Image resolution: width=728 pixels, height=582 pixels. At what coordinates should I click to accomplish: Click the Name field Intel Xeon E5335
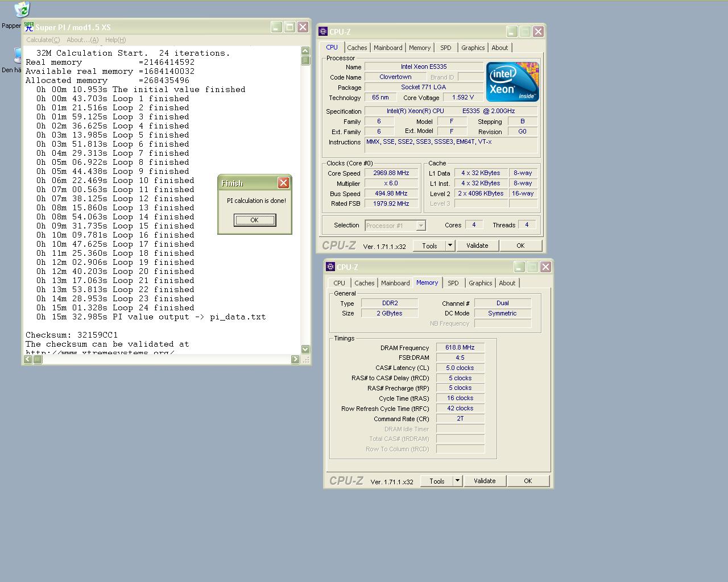424,66
